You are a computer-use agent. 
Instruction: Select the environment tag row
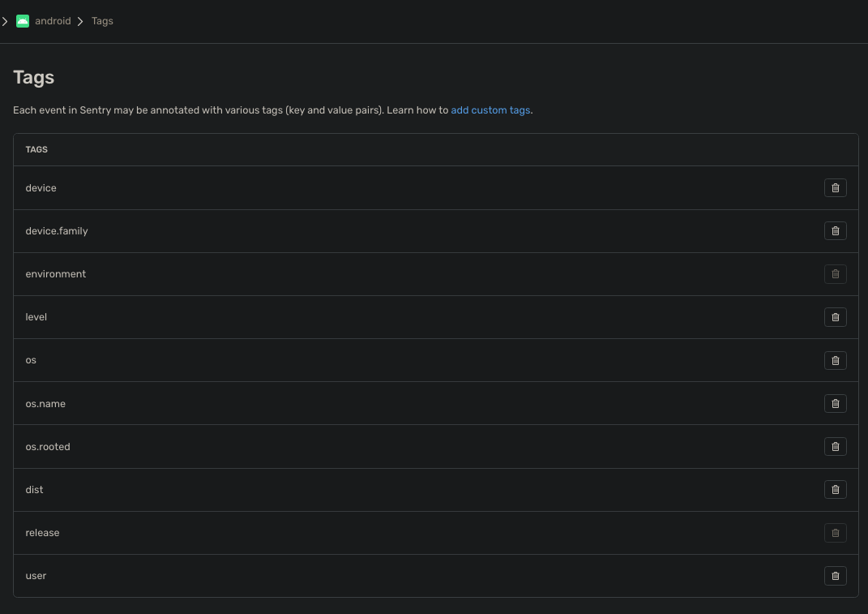coord(324,273)
